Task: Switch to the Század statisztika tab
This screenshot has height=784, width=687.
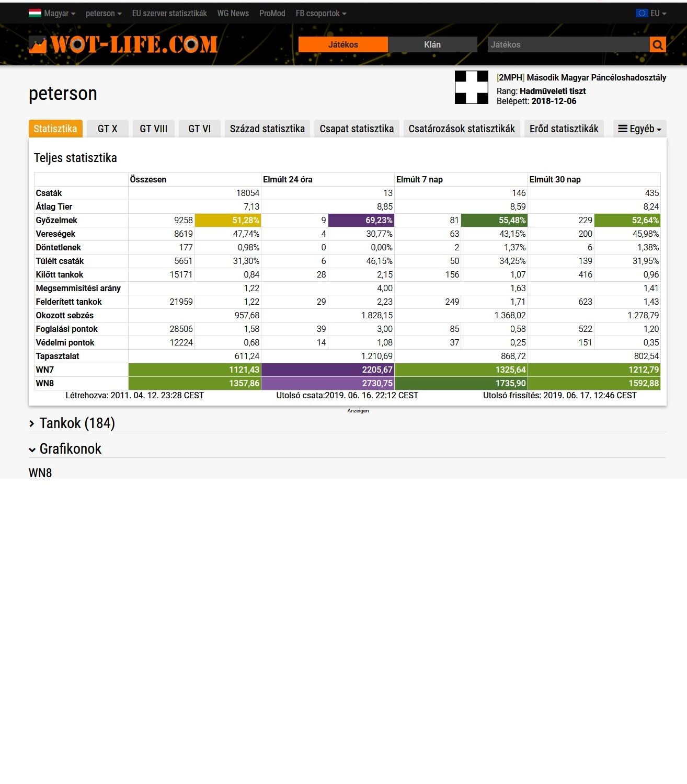Action: click(267, 129)
